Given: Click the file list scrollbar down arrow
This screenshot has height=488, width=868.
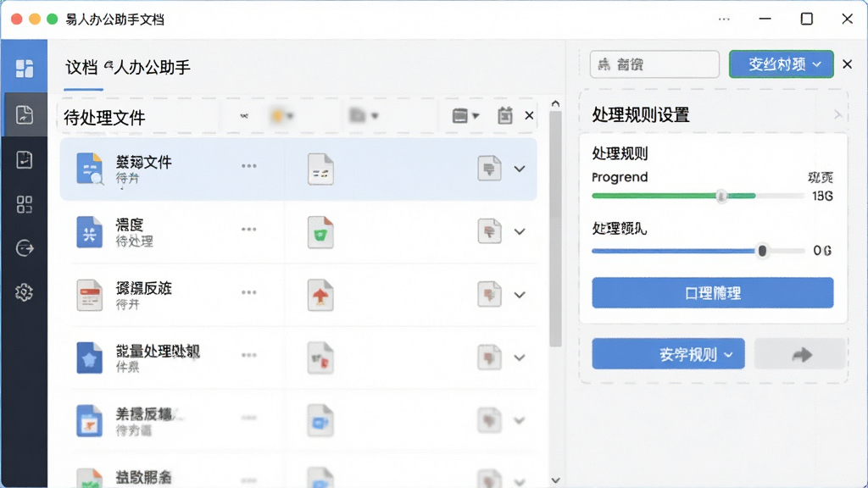Looking at the screenshot, I should (x=555, y=480).
